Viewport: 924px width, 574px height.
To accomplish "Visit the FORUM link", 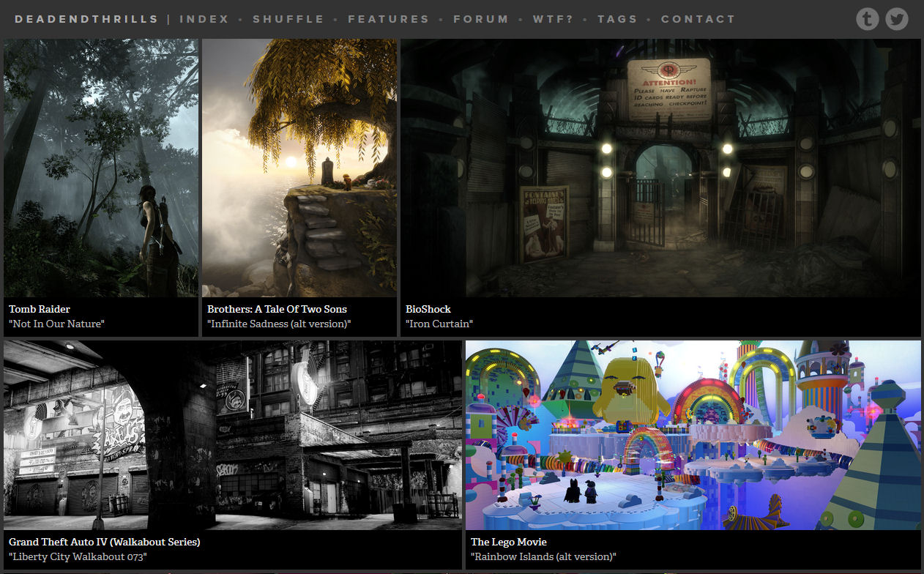I will click(x=480, y=19).
